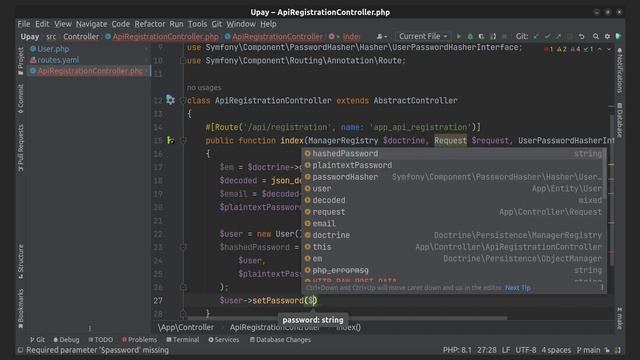Image resolution: width=640 pixels, height=360 pixels.
Task: Fold hashedPassword call block at line 23
Action: point(183,247)
